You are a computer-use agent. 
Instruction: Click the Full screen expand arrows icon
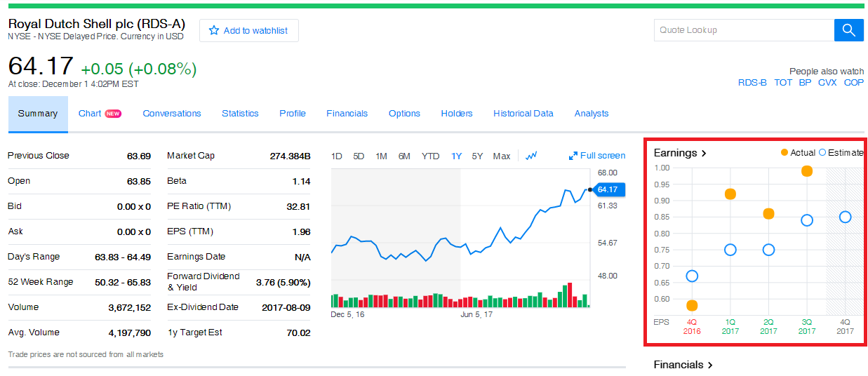(x=573, y=156)
